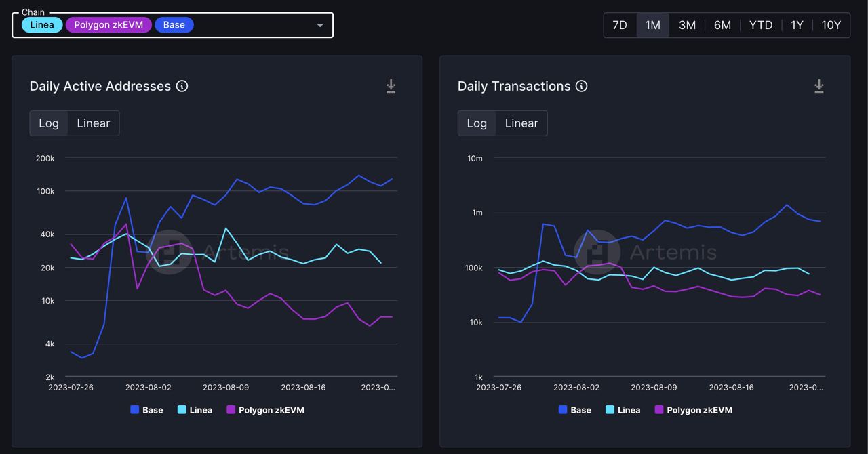Select Log scale for Daily Transactions
This screenshot has width=868, height=454.
[477, 123]
